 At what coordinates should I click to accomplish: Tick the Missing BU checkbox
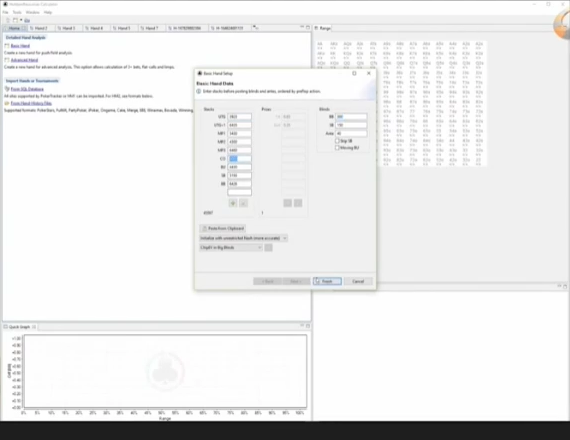click(x=337, y=148)
